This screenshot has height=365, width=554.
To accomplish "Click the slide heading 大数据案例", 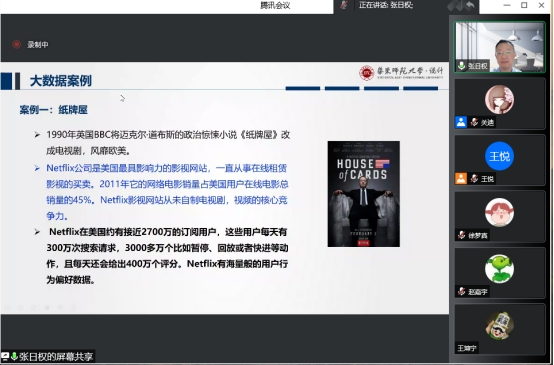I will pyautogui.click(x=61, y=81).
